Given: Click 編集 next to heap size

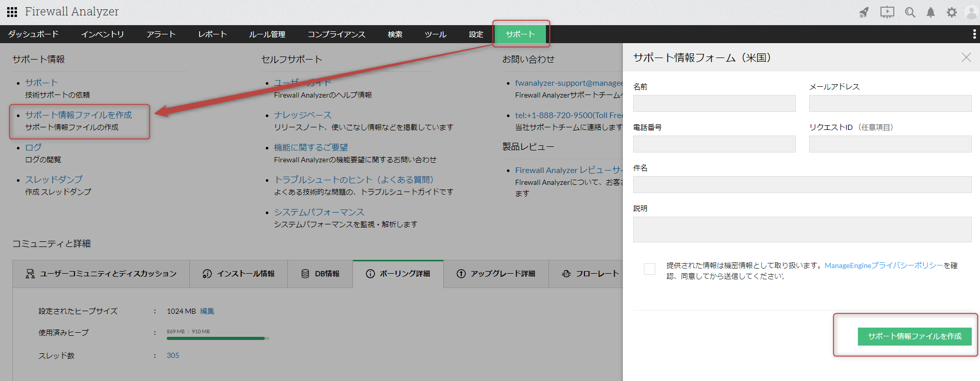Looking at the screenshot, I should [207, 311].
